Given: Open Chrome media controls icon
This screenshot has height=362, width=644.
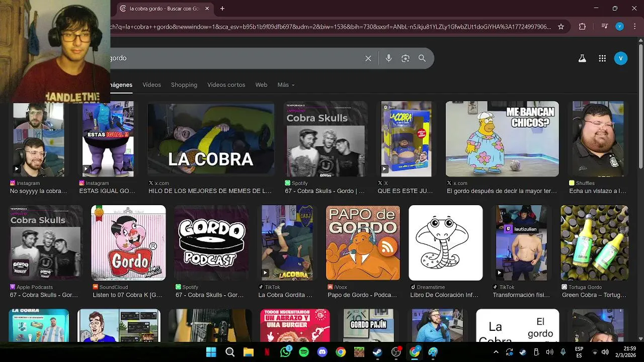Looking at the screenshot, I should [x=605, y=27].
